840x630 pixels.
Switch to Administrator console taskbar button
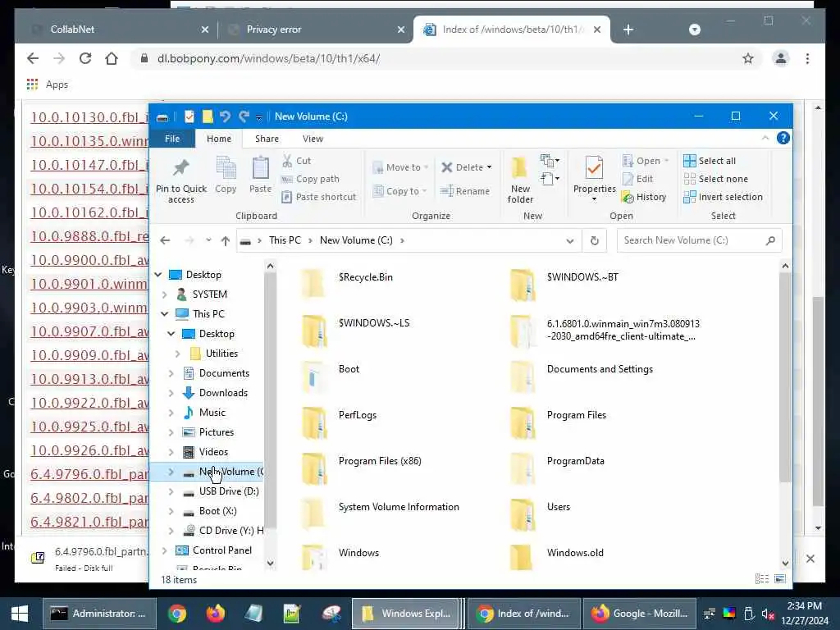[99, 614]
